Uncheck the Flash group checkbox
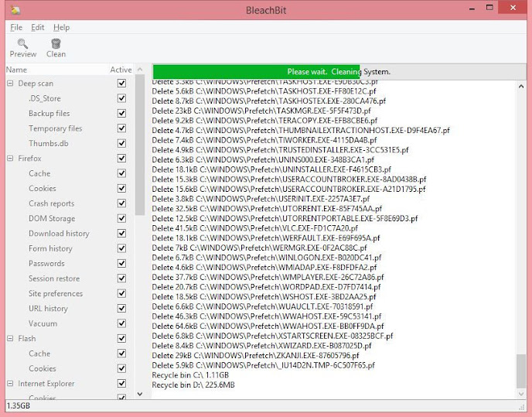532x417 pixels. pyautogui.click(x=121, y=338)
